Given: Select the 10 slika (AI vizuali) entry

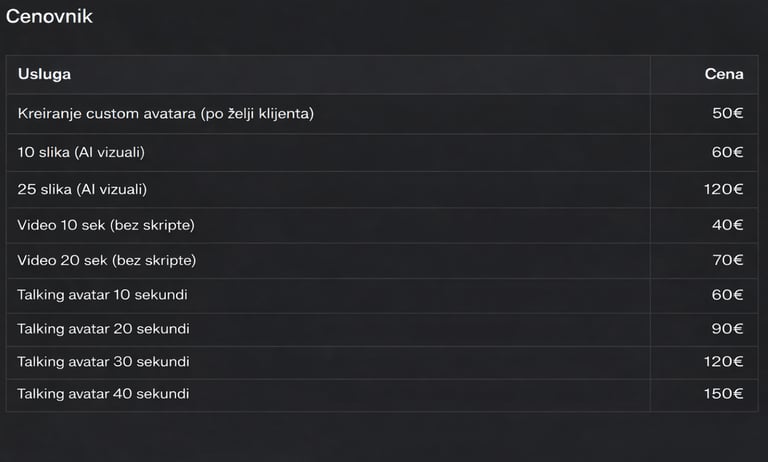Looking at the screenshot, I should tap(82, 152).
